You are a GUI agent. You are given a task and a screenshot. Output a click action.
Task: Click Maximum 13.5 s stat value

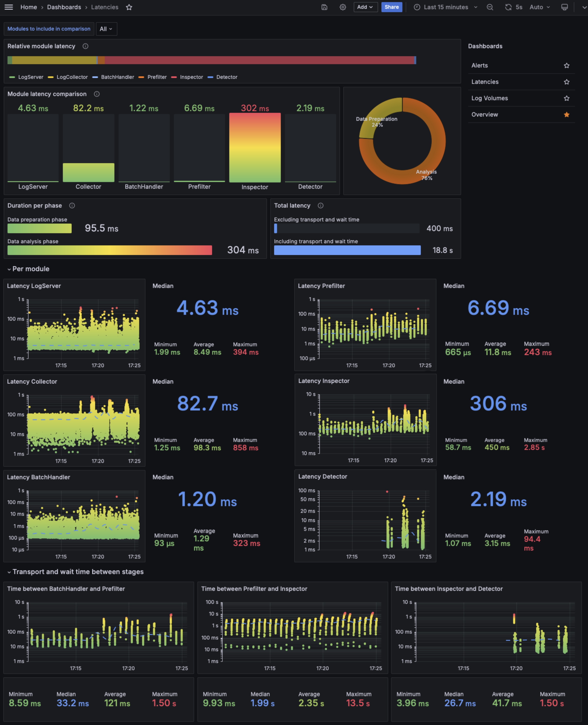358,703
